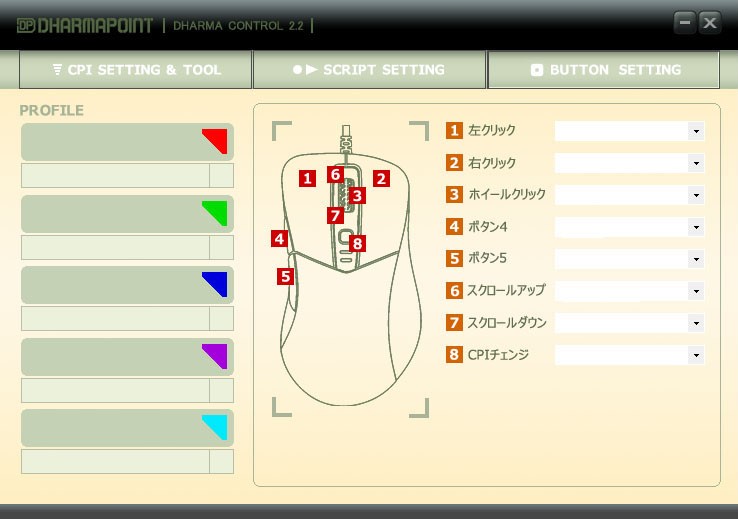
Task: Click the DHARMAPOINT logo
Action: [x=85, y=25]
